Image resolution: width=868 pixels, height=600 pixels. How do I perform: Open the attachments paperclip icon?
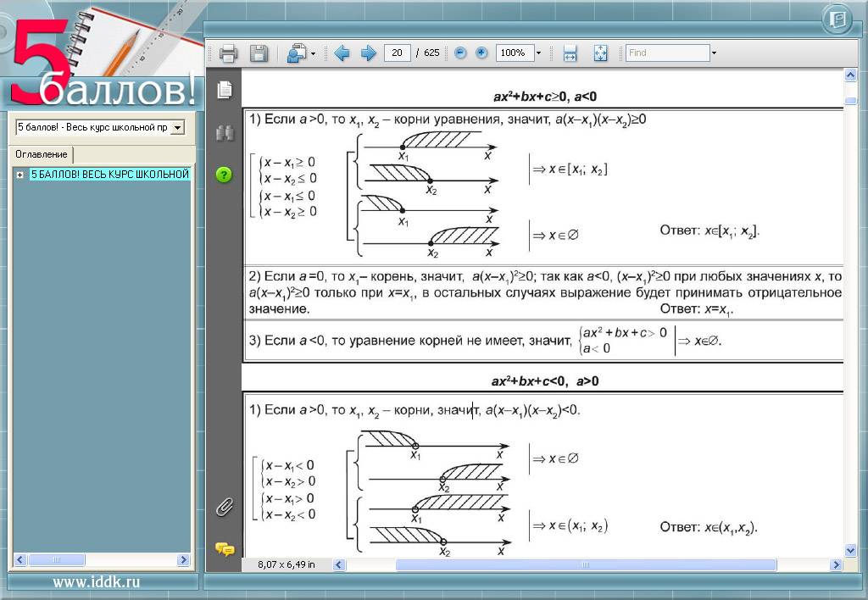tap(224, 507)
